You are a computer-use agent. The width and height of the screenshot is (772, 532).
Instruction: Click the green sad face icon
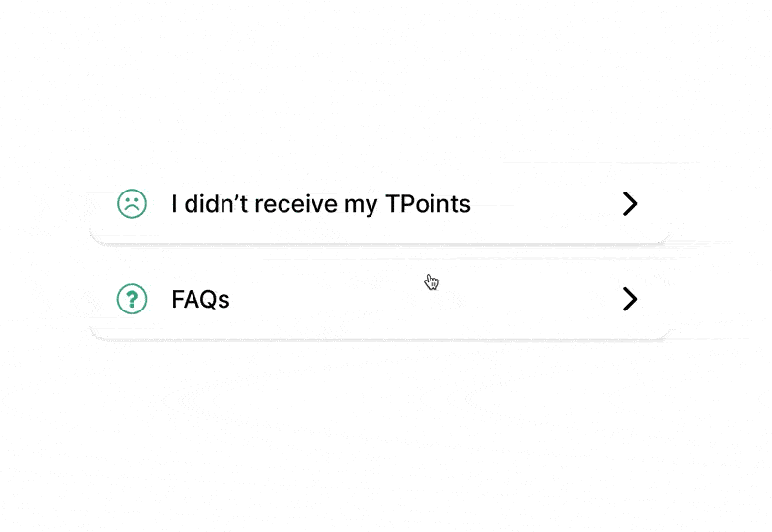tap(132, 203)
